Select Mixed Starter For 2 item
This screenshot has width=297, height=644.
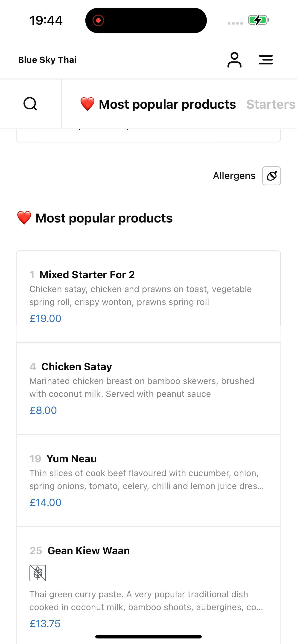tap(148, 296)
